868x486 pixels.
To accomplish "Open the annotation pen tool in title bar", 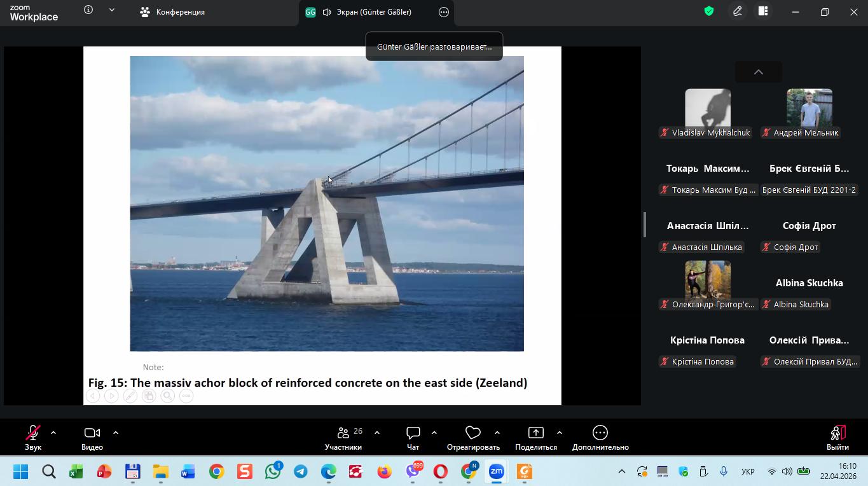I will [737, 11].
